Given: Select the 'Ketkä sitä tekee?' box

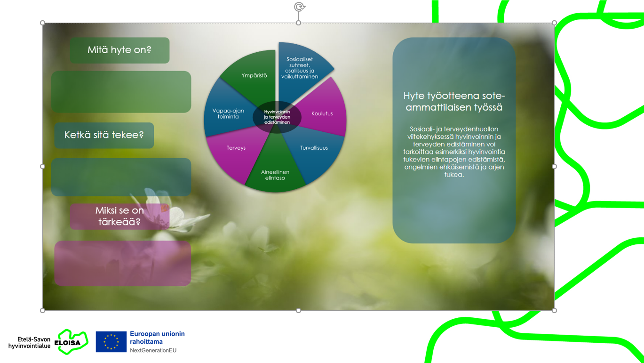Looking at the screenshot, I should (104, 135).
